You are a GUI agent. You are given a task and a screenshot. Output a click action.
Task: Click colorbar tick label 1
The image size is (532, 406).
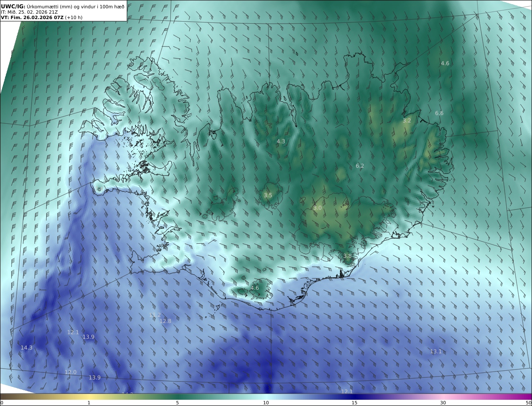click(89, 403)
